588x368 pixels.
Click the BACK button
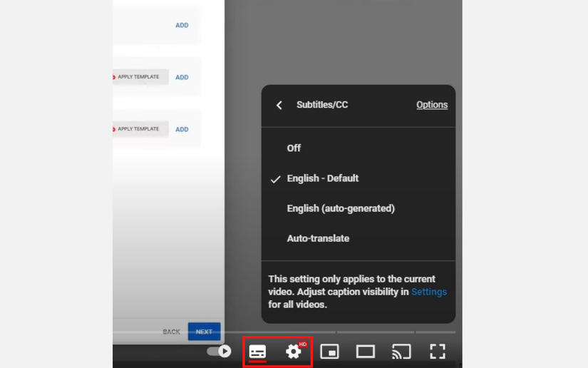171,332
